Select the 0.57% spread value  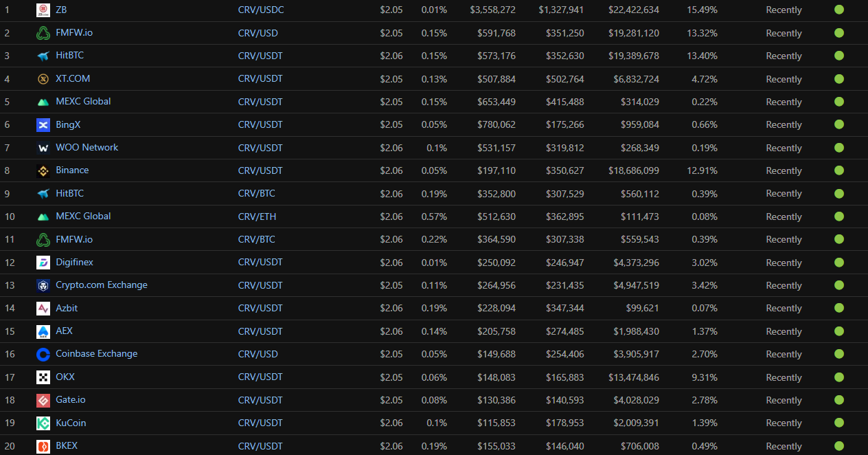434,217
